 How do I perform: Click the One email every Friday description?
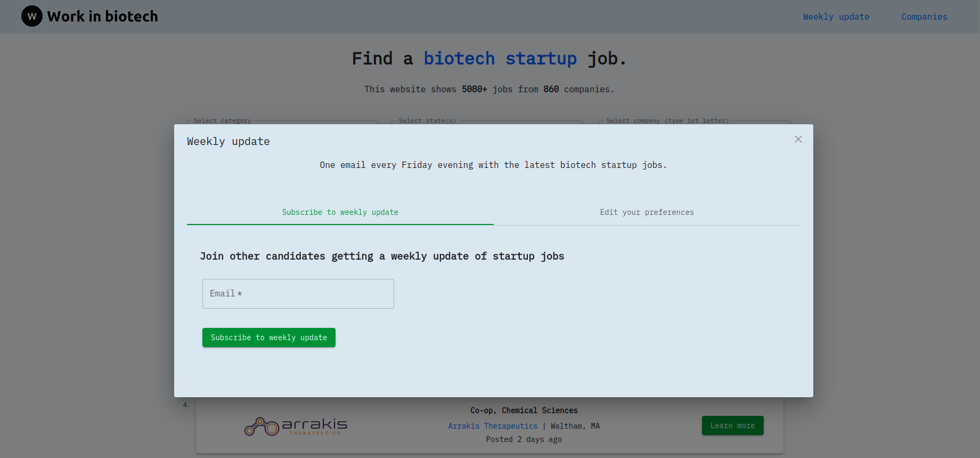(493, 165)
